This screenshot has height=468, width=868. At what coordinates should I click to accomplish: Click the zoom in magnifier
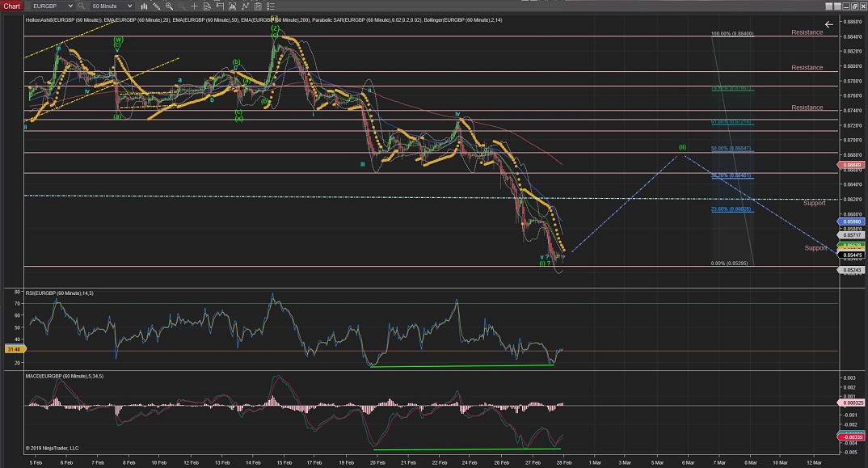point(169,6)
